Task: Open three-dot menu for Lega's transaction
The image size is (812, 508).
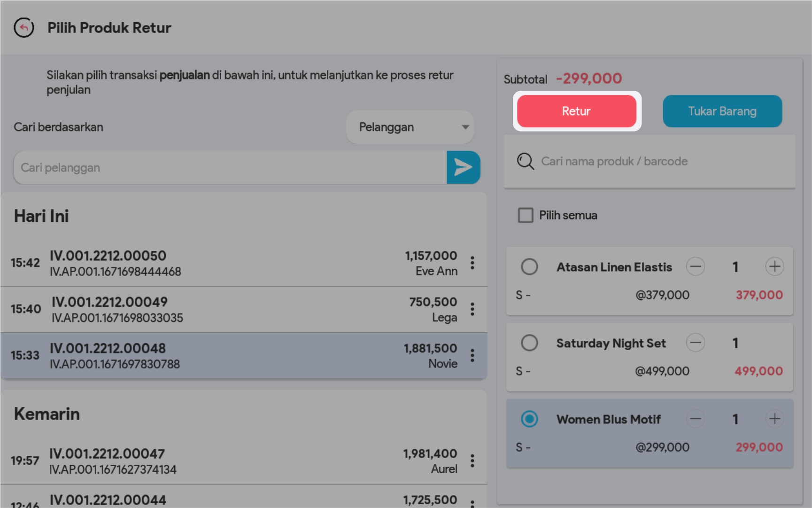Action: 472,309
